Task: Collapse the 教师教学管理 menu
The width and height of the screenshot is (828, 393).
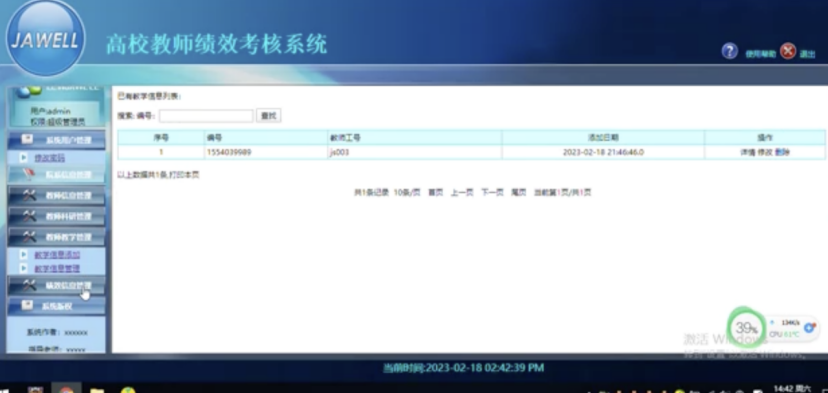Action: 56,237
